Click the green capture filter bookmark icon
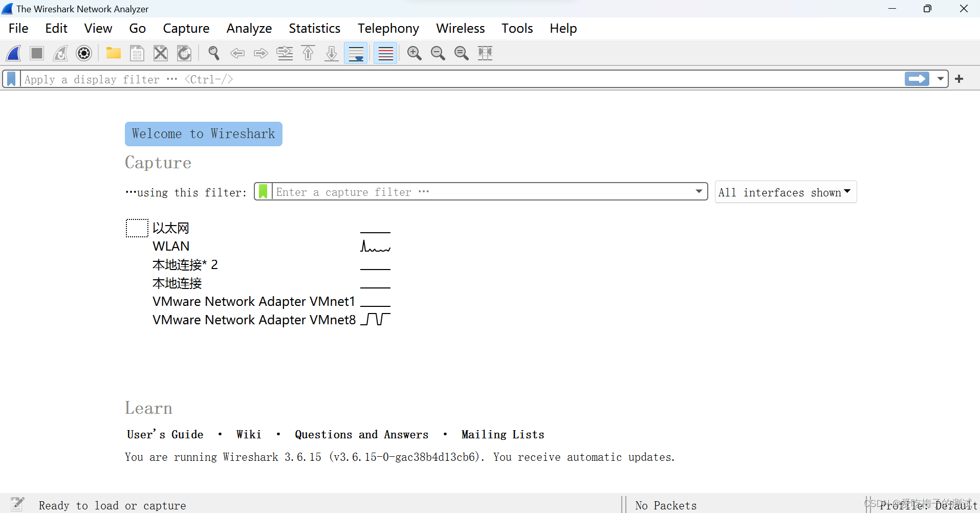Screen dimensions: 980x513 point(263,191)
